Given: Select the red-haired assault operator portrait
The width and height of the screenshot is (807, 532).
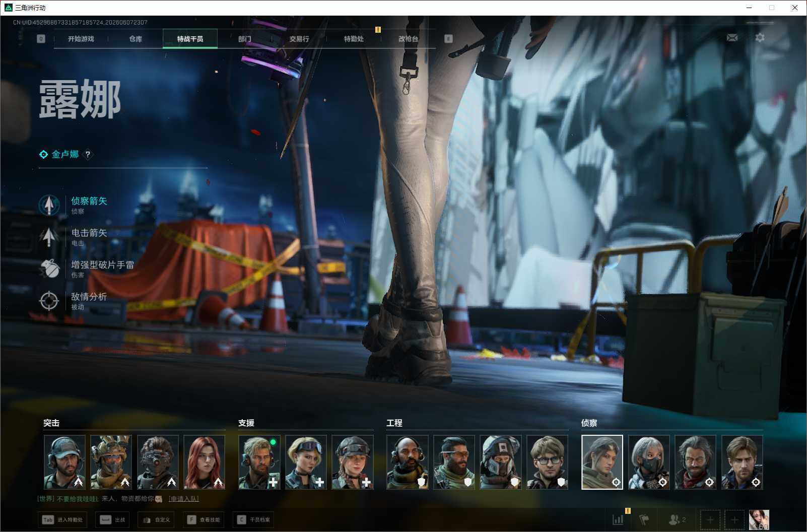Looking at the screenshot, I should click(x=204, y=462).
